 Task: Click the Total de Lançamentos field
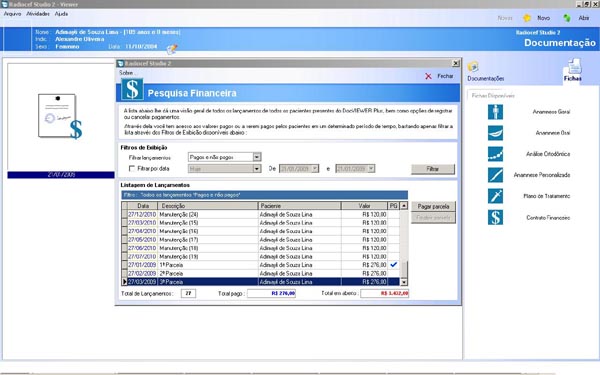(x=188, y=293)
